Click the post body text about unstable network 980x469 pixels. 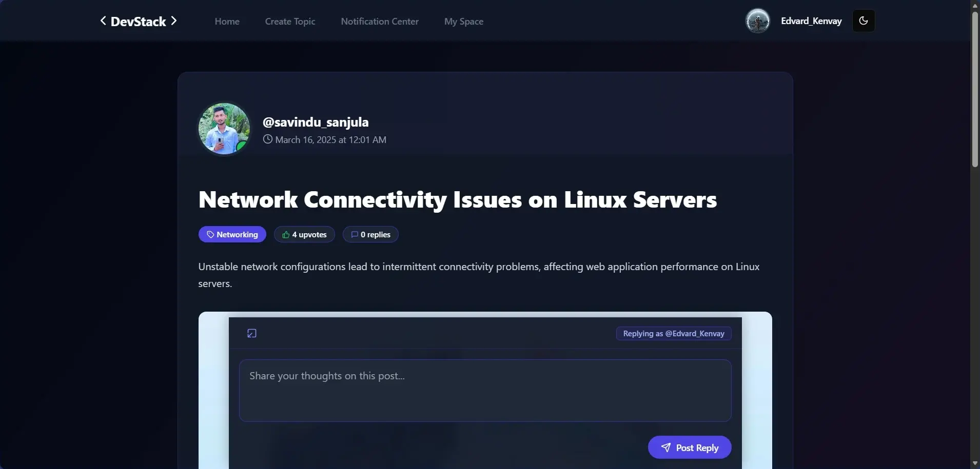pyautogui.click(x=479, y=275)
